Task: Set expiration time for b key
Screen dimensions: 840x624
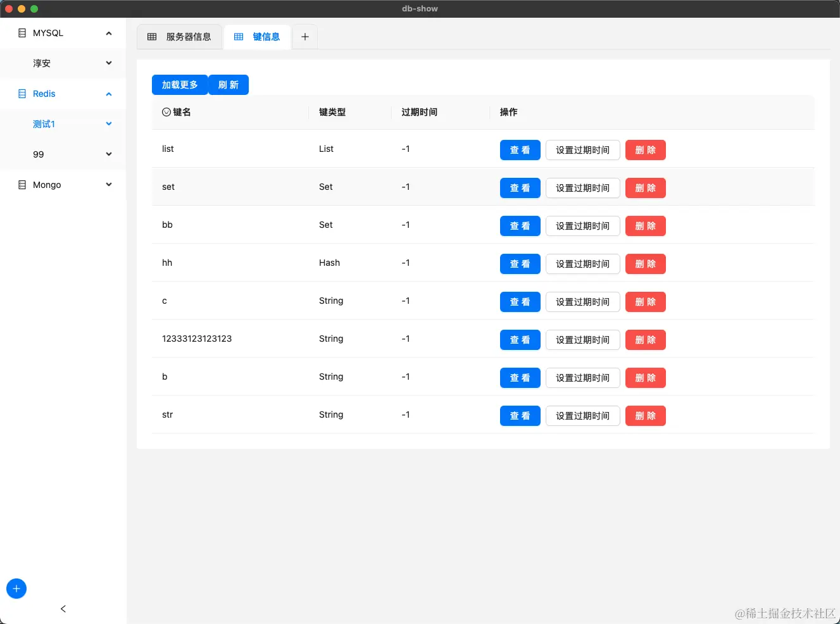Action: point(583,378)
